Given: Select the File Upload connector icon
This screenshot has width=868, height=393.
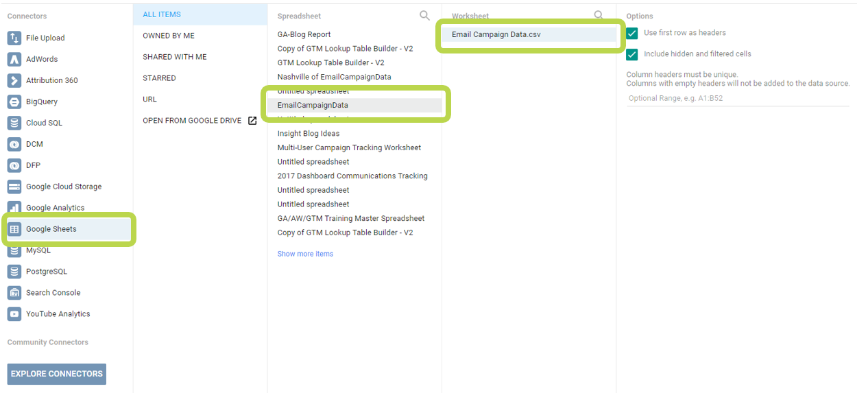Looking at the screenshot, I should [14, 38].
